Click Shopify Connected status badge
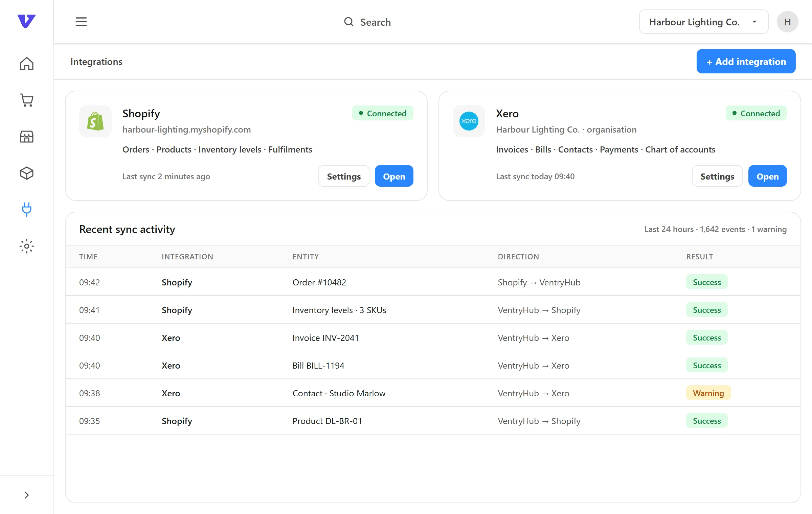The width and height of the screenshot is (812, 514). pyautogui.click(x=383, y=113)
